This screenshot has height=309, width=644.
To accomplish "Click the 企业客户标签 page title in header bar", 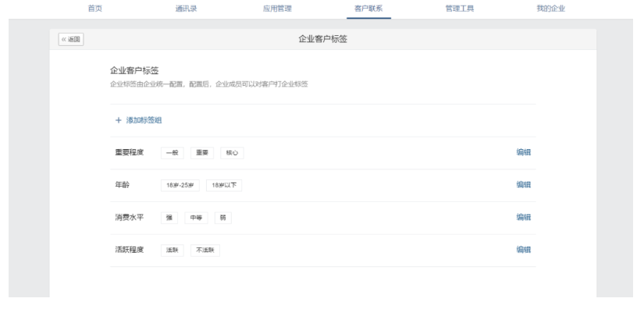I will click(x=323, y=39).
